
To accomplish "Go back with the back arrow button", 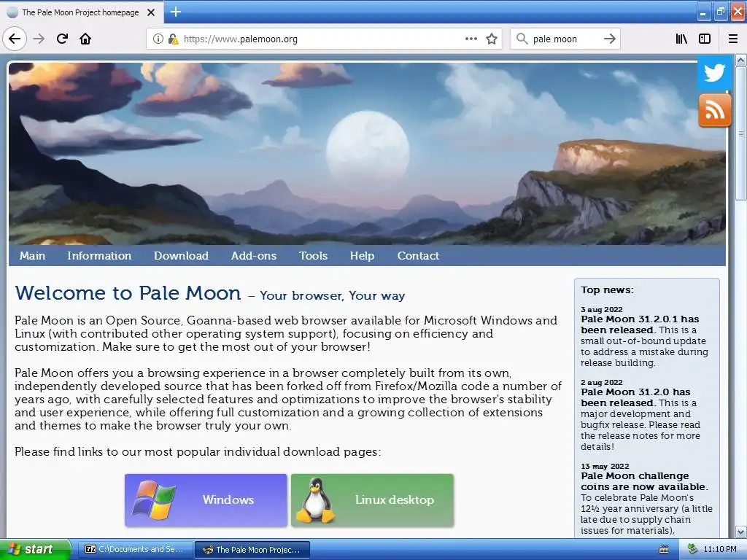I will 15,39.
